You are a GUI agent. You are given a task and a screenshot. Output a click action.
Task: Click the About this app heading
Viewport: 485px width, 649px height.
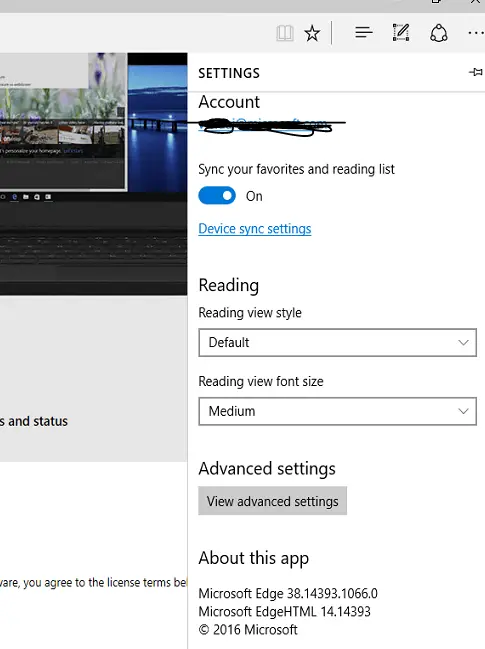pos(253,558)
